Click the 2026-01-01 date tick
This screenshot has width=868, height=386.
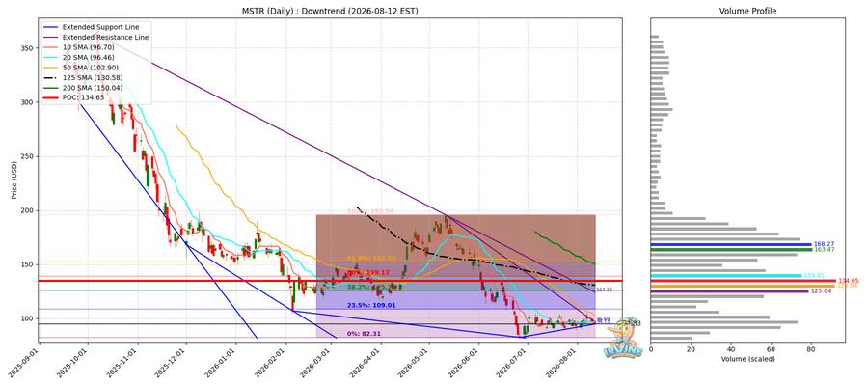(x=222, y=363)
